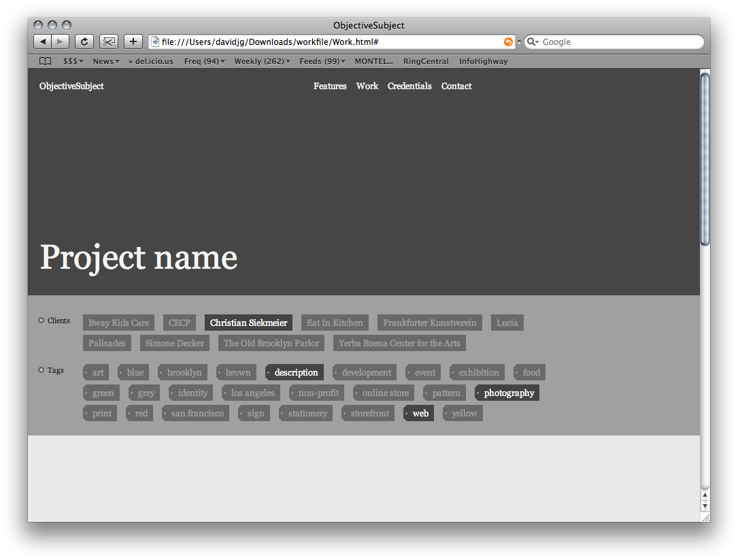Open the Freq (94) bookmarks dropdown
This screenshot has height=560, width=738.
[x=204, y=61]
